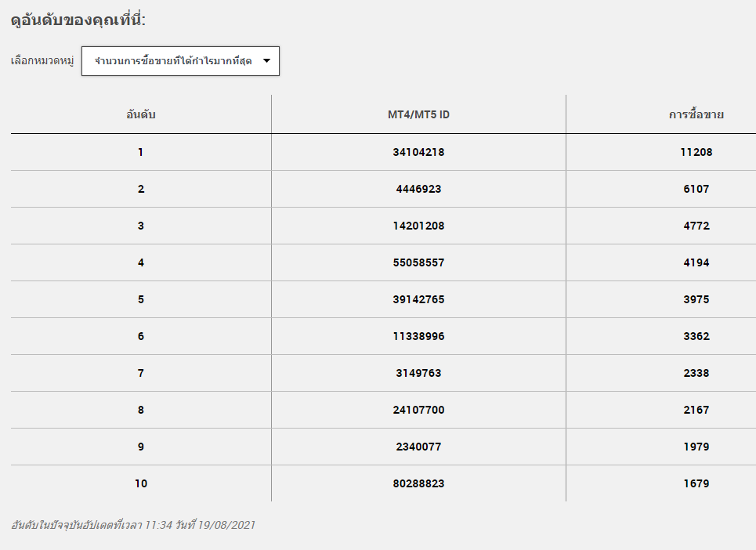
Task: Click trades value 6107
Action: click(x=696, y=189)
